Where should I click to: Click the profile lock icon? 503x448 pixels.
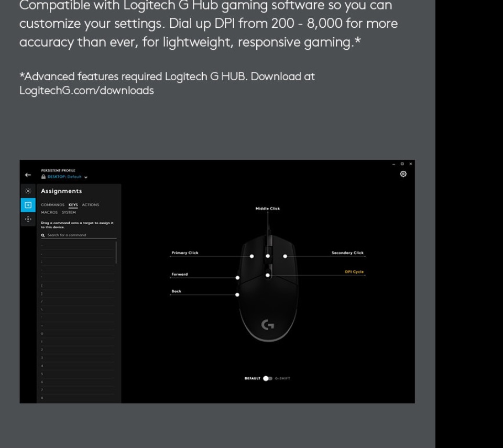point(43,177)
